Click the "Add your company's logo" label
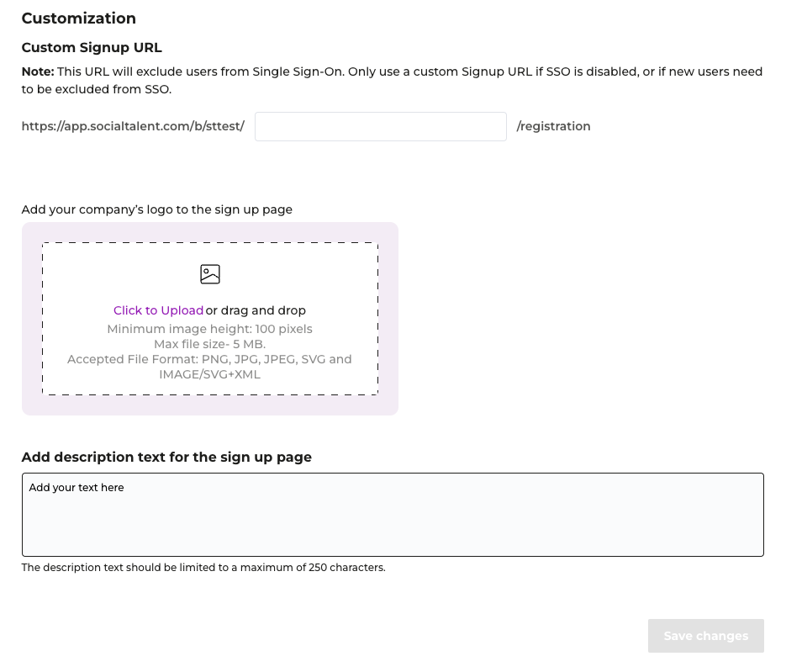The width and height of the screenshot is (786, 672). coord(157,209)
